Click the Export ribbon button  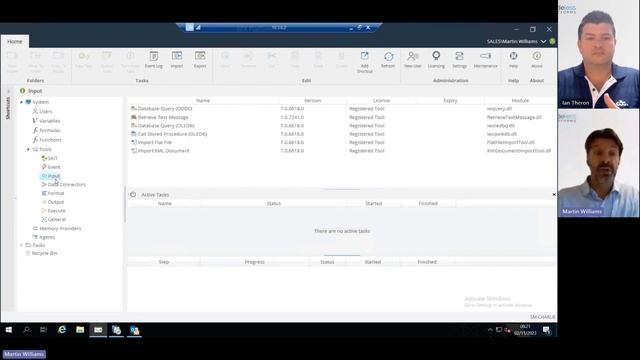tap(200, 60)
